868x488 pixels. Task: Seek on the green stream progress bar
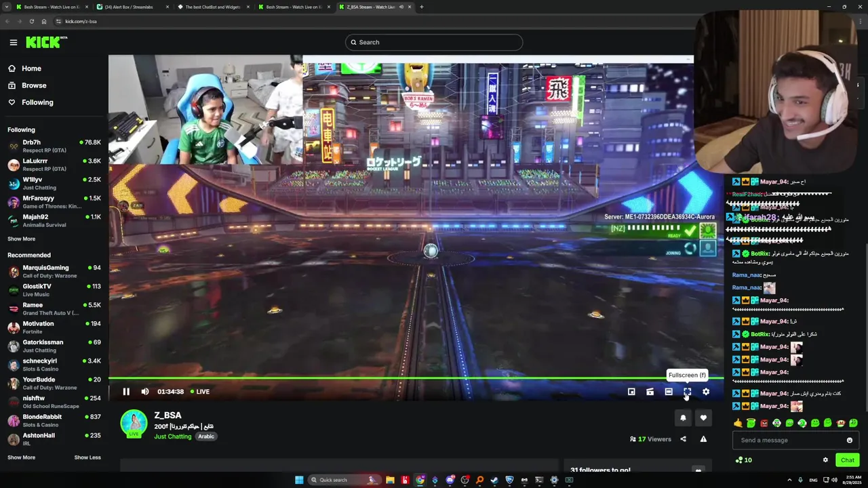coord(416,378)
